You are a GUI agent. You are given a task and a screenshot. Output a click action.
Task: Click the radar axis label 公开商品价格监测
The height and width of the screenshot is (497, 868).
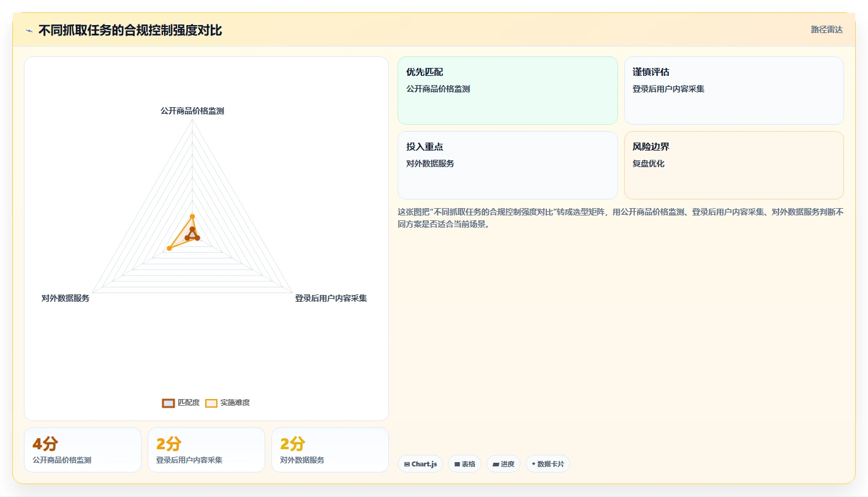(x=192, y=111)
